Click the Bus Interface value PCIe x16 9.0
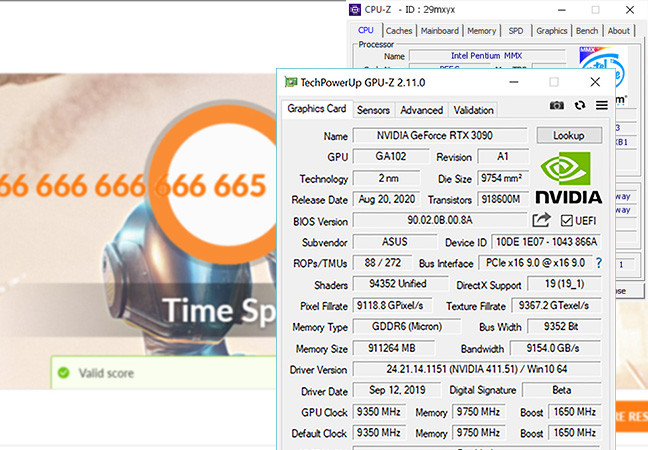The height and width of the screenshot is (450, 648). coord(536,263)
